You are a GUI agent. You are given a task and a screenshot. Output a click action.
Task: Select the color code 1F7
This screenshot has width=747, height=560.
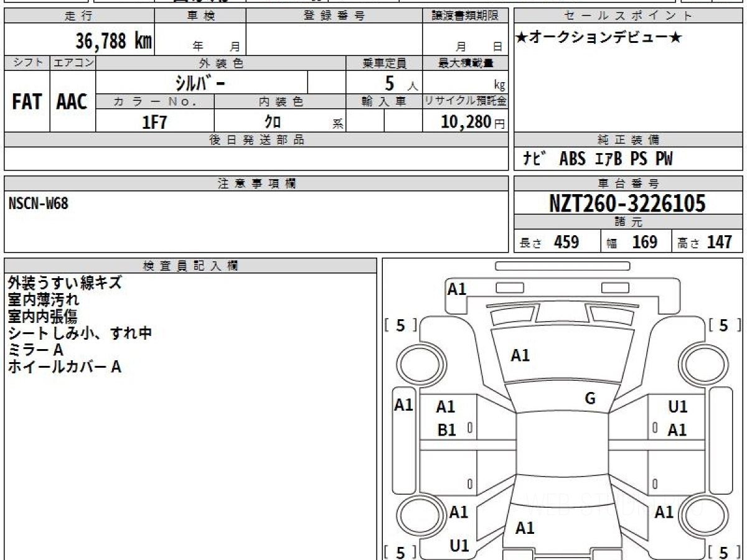click(x=154, y=122)
